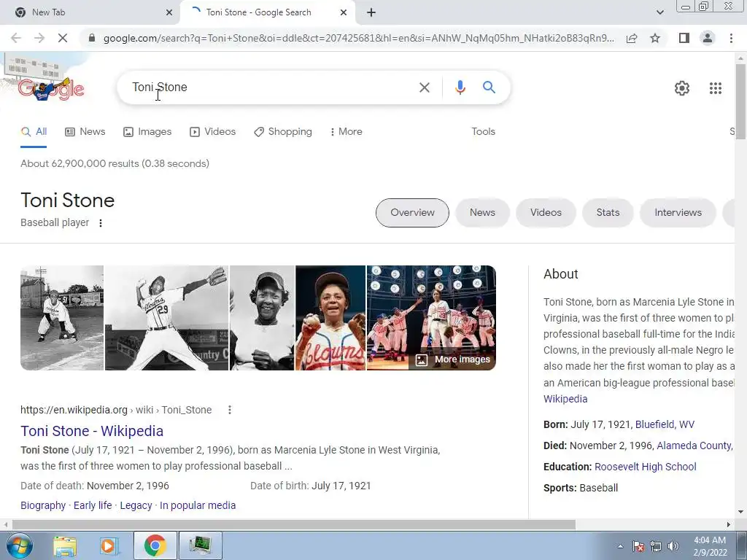The height and width of the screenshot is (560, 747).
Task: Clear the search box with X
Action: 424,87
